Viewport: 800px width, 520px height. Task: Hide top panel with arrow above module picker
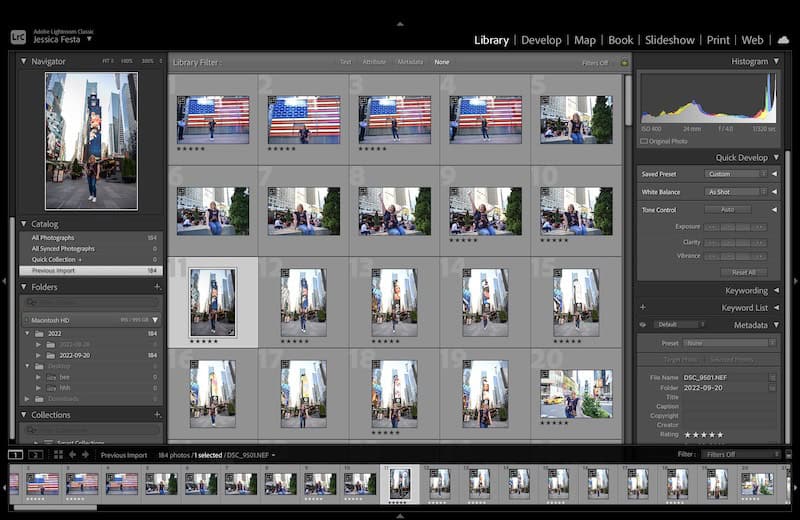[x=400, y=23]
